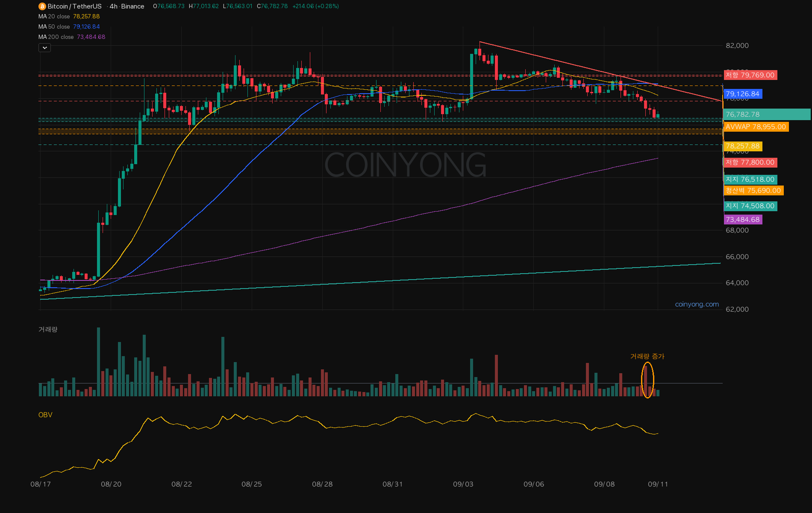Click the 66,000 price axis tick
This screenshot has width=812, height=513.
(737, 257)
